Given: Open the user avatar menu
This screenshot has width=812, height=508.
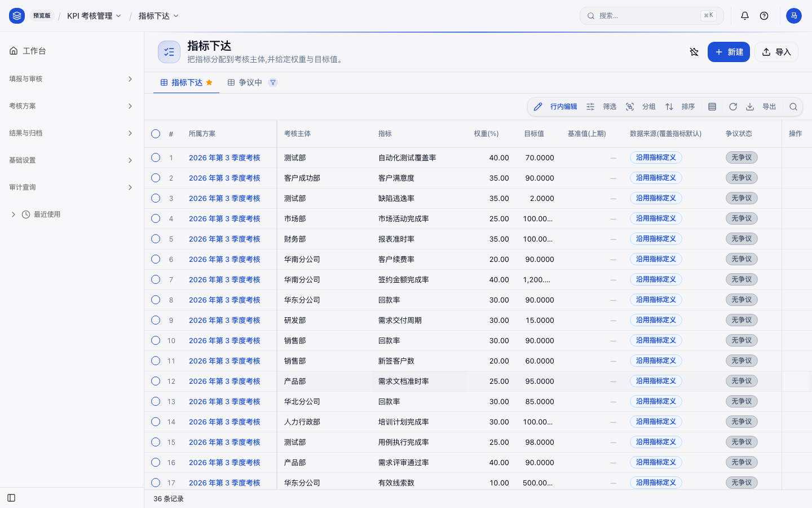Looking at the screenshot, I should pos(794,16).
